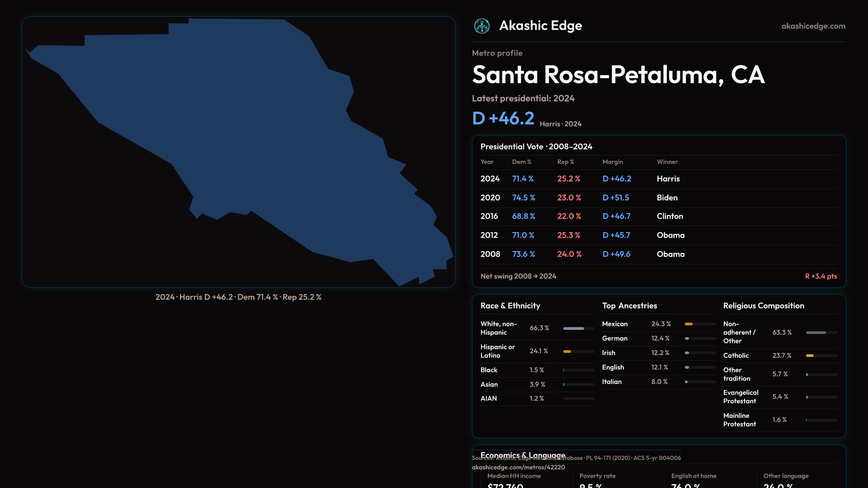The image size is (868, 488).
Task: Click the Religious Composition heading
Action: click(x=763, y=306)
